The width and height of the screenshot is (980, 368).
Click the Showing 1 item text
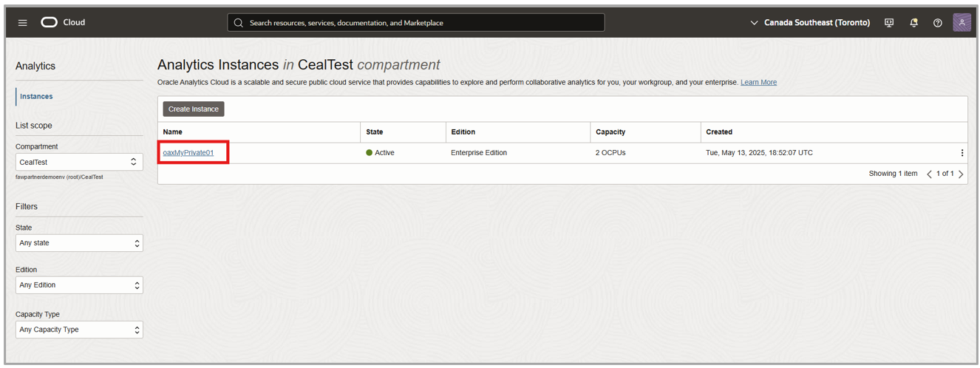pyautogui.click(x=893, y=174)
